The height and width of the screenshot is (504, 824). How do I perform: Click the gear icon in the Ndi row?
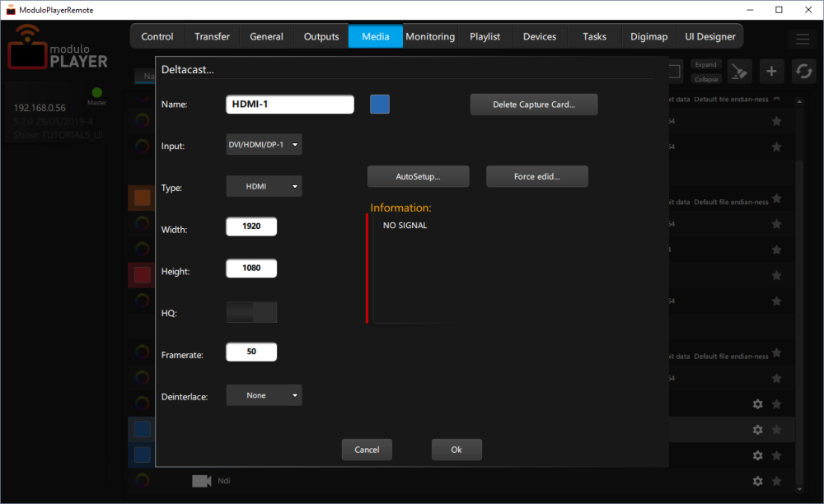[757, 481]
